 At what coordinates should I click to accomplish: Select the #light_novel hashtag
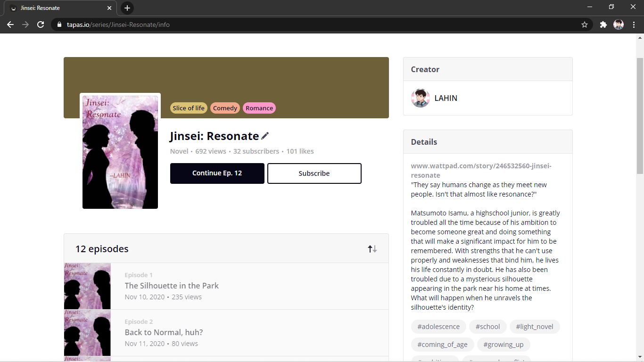click(534, 327)
